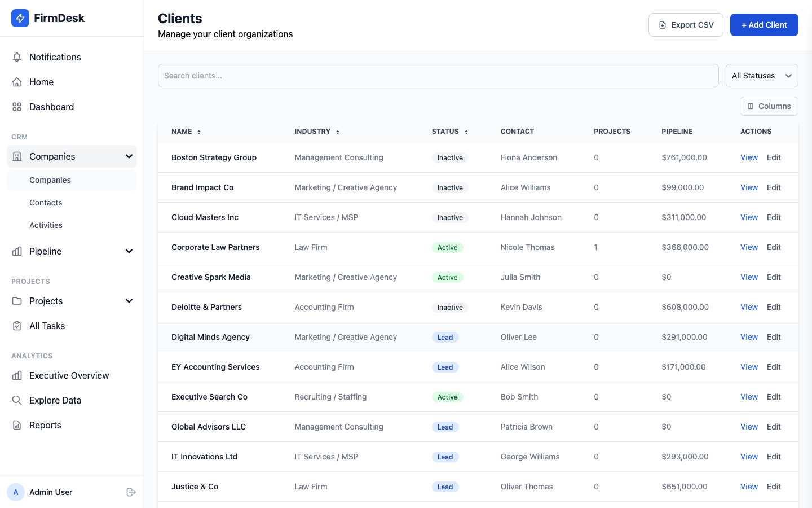
Task: Collapse the Companies section chevron
Action: coord(129,156)
